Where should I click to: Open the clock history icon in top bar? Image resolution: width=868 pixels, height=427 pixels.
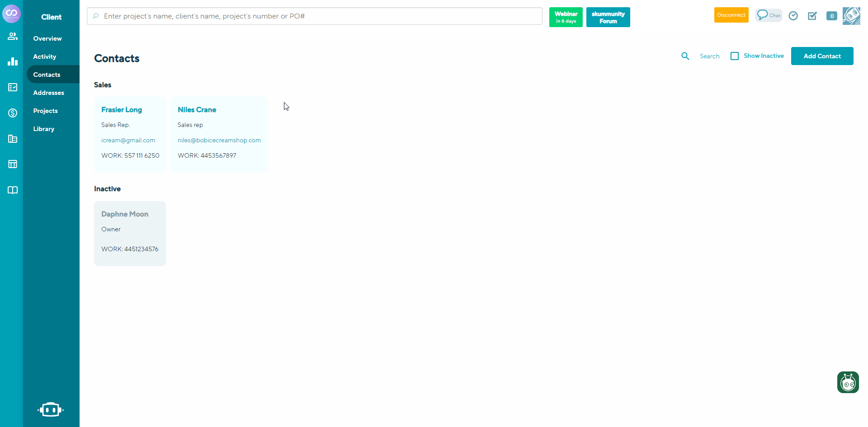pos(793,15)
